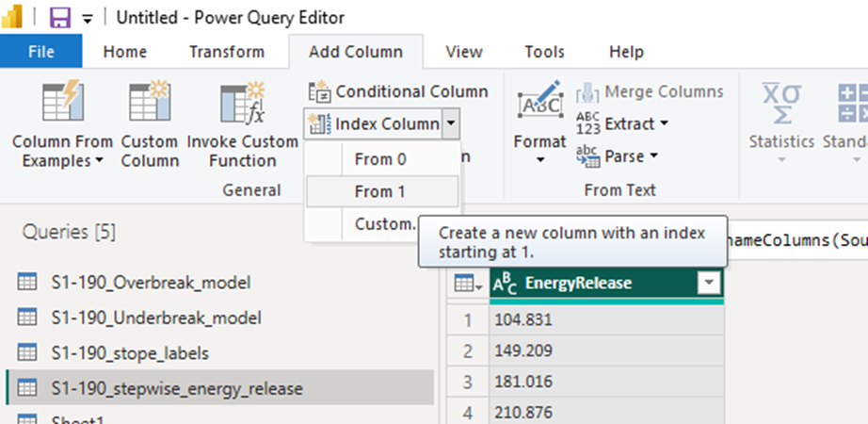The image size is (868, 424).
Task: Switch to the Transform ribbon tab
Action: [227, 52]
